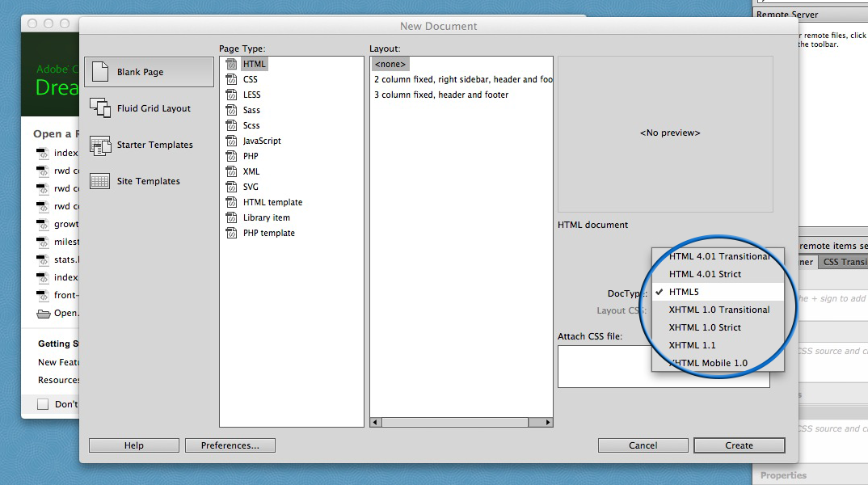Choose the <none> layout
The image size is (868, 485).
(x=390, y=64)
